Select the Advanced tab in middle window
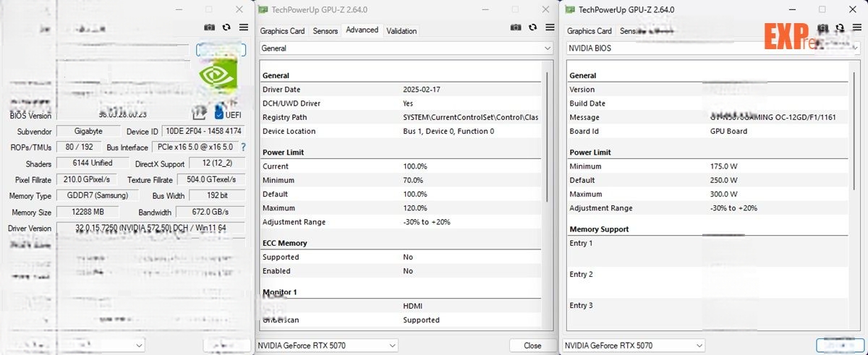Image resolution: width=868 pixels, height=355 pixels. pyautogui.click(x=362, y=30)
